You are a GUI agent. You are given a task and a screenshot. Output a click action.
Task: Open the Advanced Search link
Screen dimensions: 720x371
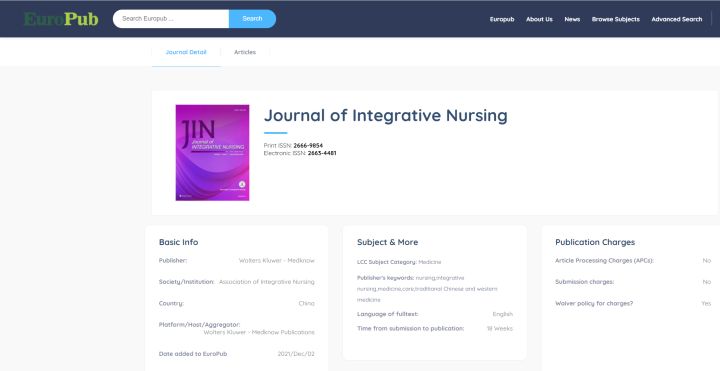click(677, 19)
